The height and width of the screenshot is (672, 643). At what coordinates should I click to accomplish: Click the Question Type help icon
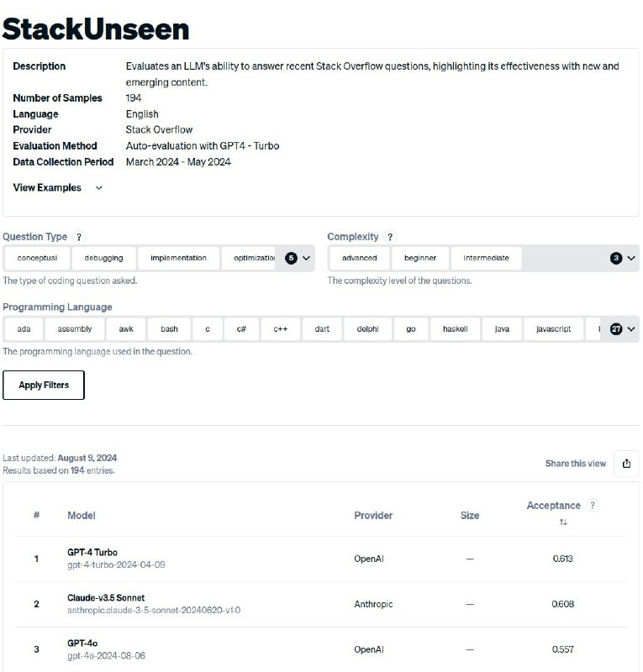(x=79, y=237)
